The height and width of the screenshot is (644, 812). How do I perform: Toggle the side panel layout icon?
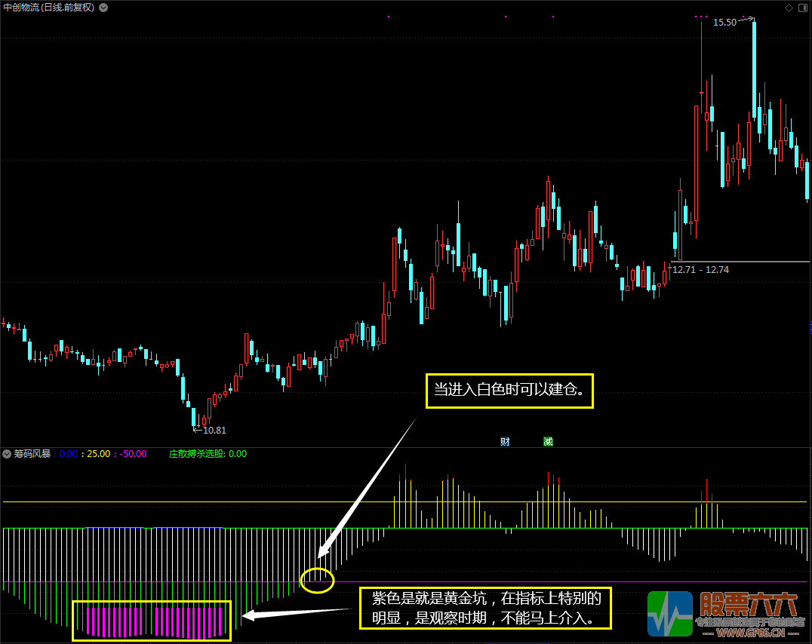click(803, 8)
